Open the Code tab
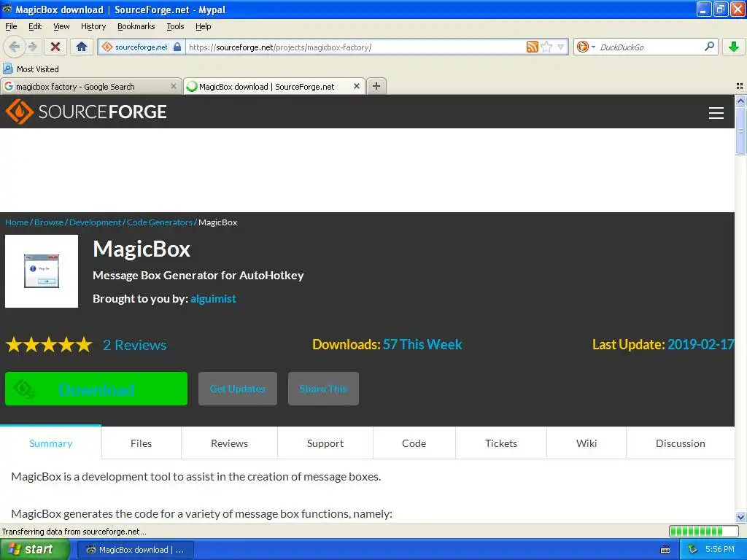 coord(414,443)
